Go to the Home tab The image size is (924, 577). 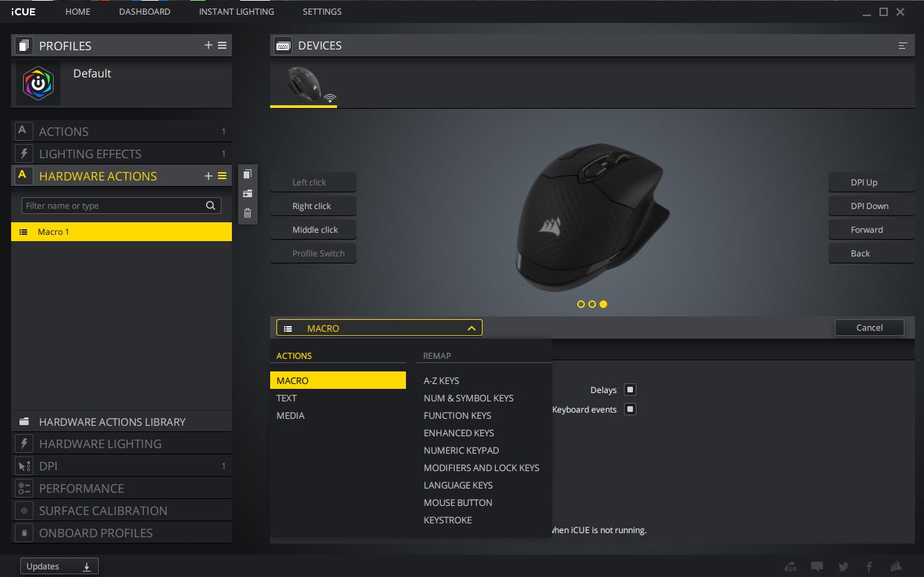pyautogui.click(x=78, y=12)
